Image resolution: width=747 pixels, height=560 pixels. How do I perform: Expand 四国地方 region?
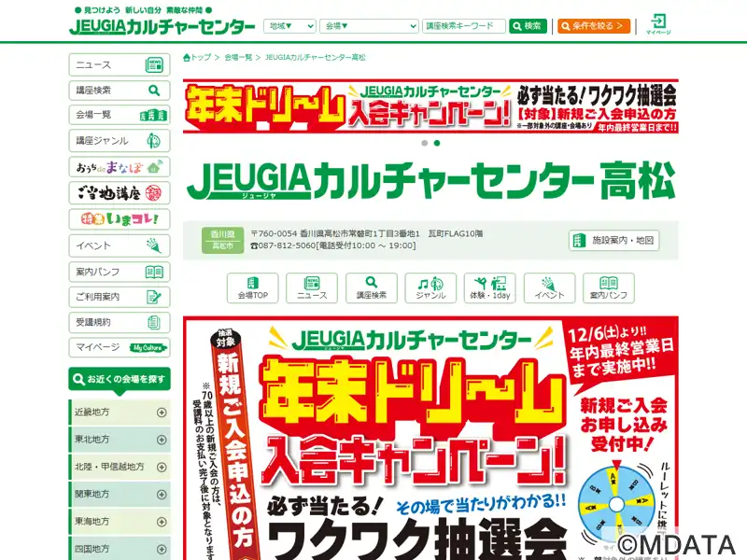tap(120, 548)
